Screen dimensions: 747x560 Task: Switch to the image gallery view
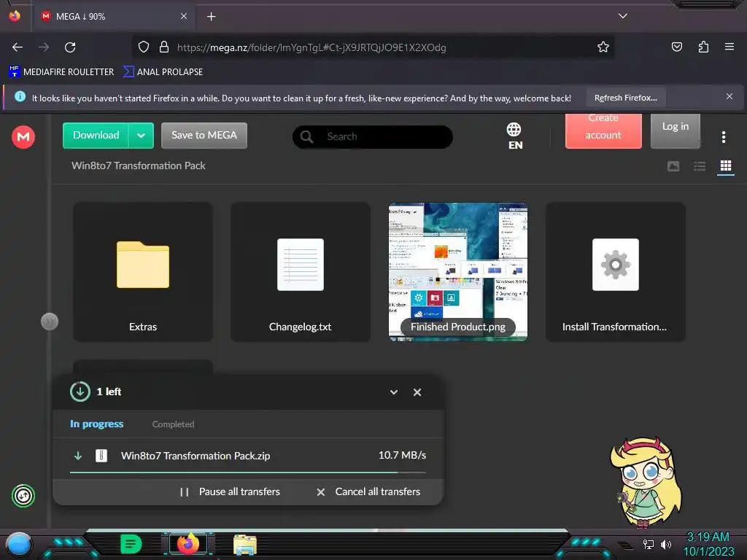pyautogui.click(x=673, y=166)
